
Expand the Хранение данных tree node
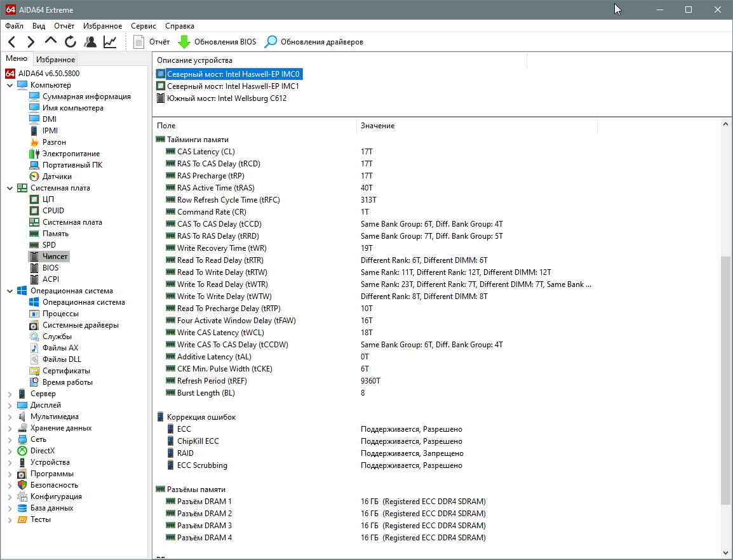coord(10,428)
